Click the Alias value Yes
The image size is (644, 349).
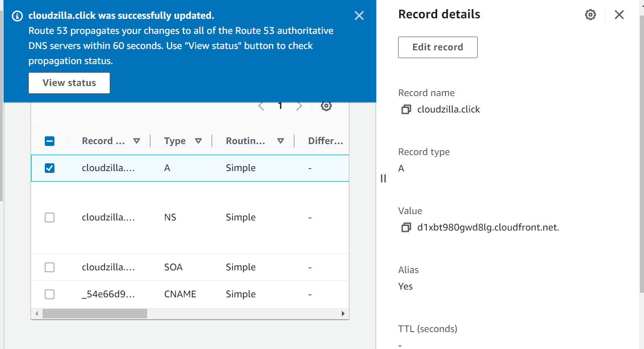coord(405,286)
